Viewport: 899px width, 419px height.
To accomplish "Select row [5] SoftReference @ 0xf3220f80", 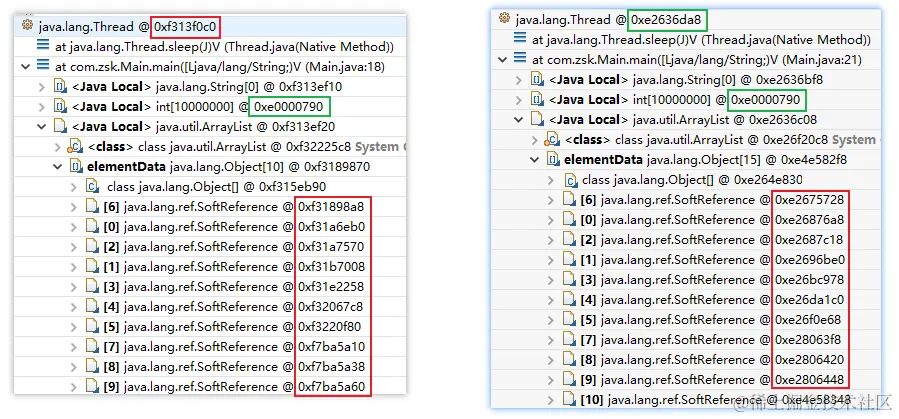I will (x=210, y=327).
